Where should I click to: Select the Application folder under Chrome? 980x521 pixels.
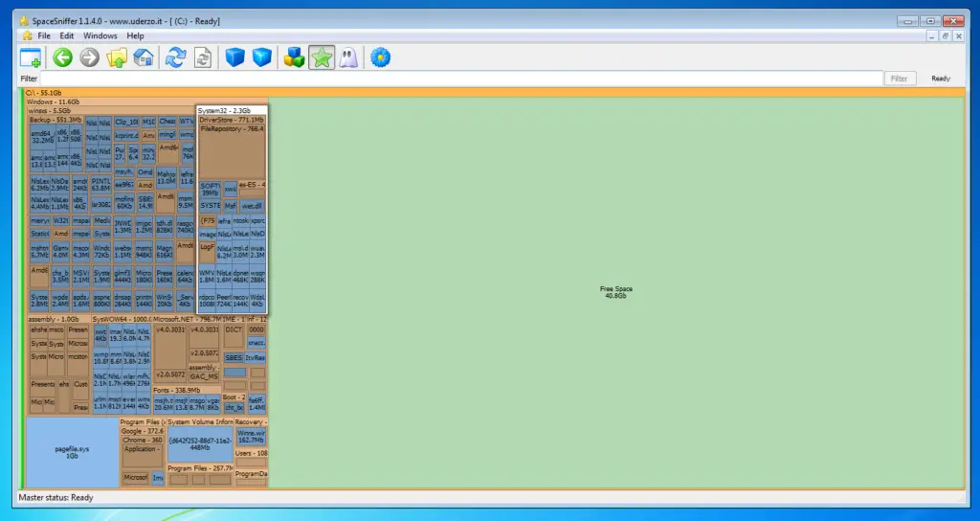point(143,457)
